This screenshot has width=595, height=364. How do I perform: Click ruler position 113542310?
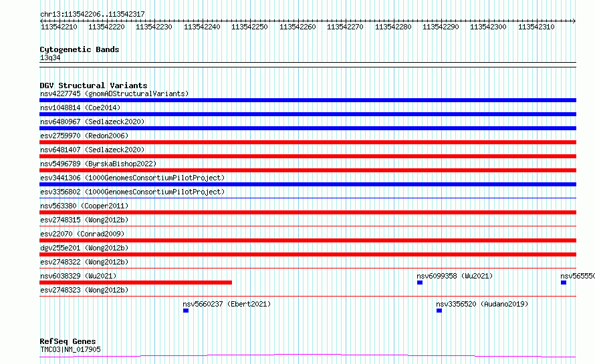pos(536,27)
